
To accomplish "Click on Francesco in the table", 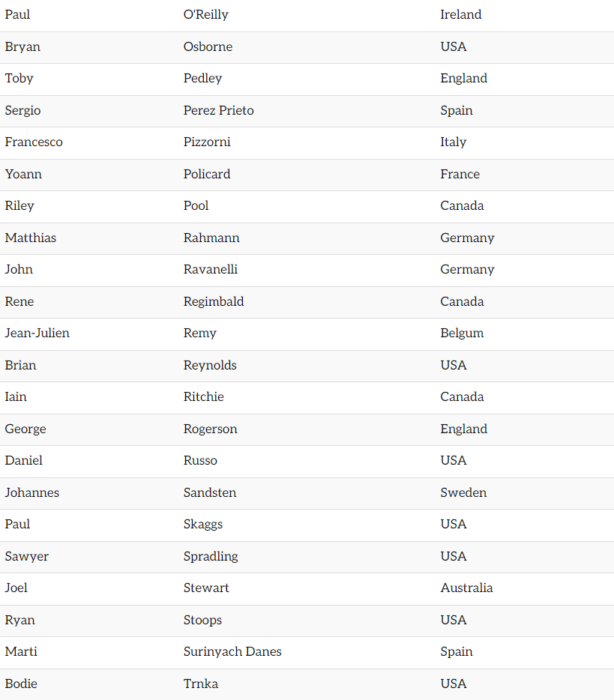I will (x=34, y=142).
